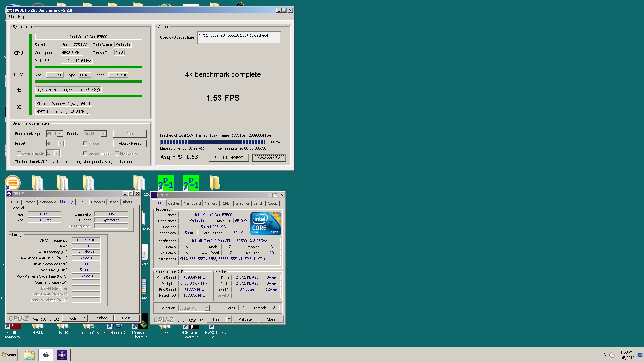The width and height of the screenshot is (644, 362).
Task: Click the Run benchmark button
Action: [130, 134]
